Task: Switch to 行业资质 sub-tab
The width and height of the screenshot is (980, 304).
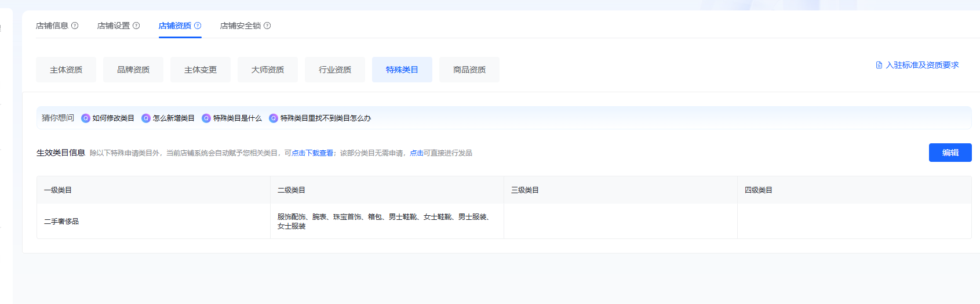Action: [x=335, y=70]
